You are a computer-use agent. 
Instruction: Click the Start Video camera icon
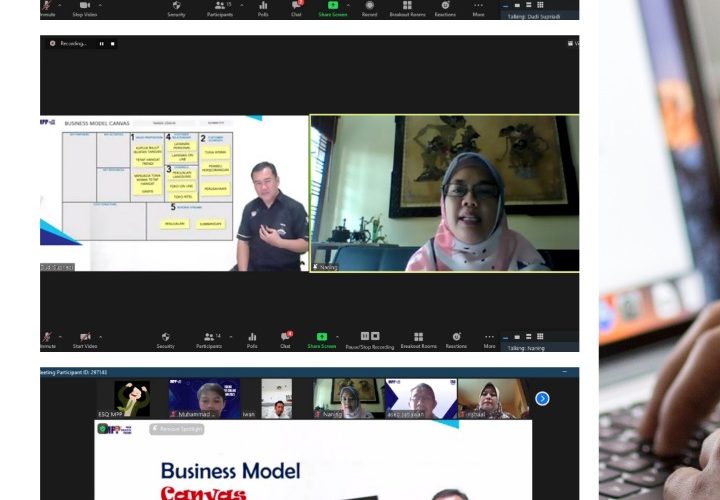[85, 337]
